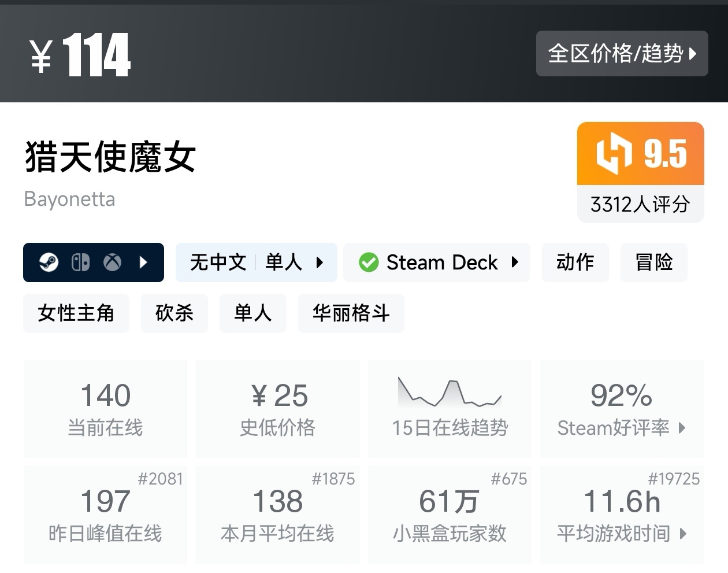Click the ¥25 史低价格 stat
The image size is (728, 573).
pos(277,409)
